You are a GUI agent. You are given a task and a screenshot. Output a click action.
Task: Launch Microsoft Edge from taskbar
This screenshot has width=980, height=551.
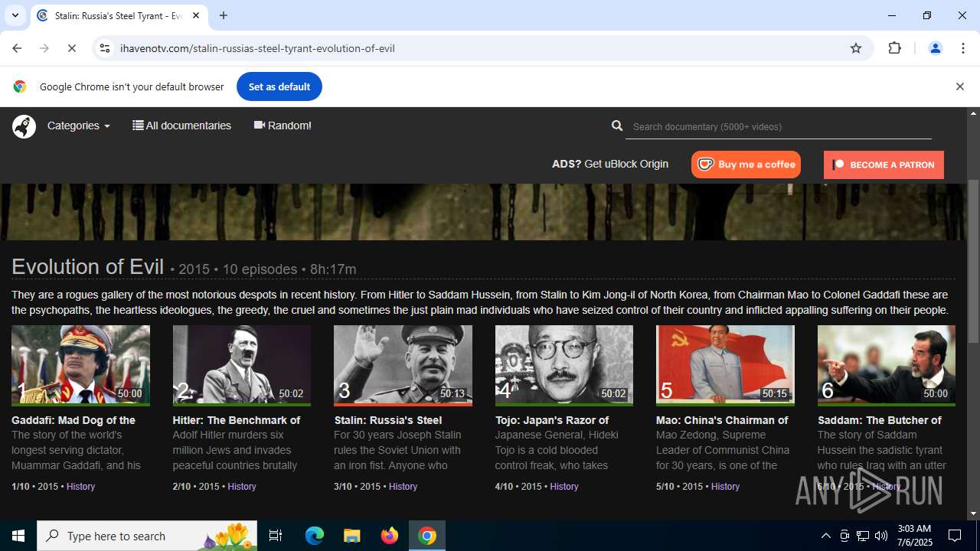coord(315,536)
